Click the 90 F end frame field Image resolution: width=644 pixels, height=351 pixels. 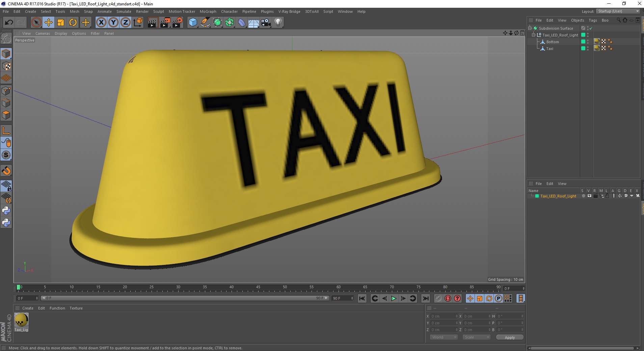click(343, 298)
